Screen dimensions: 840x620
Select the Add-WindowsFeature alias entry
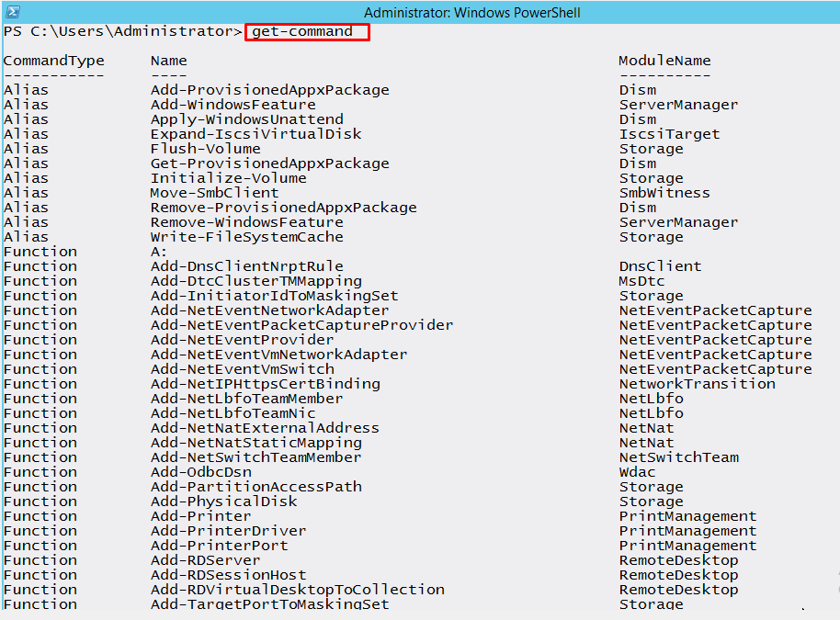[232, 104]
